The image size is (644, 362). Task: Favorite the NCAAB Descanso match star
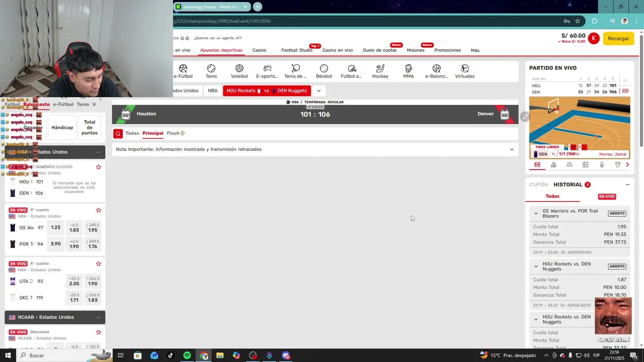click(99, 332)
